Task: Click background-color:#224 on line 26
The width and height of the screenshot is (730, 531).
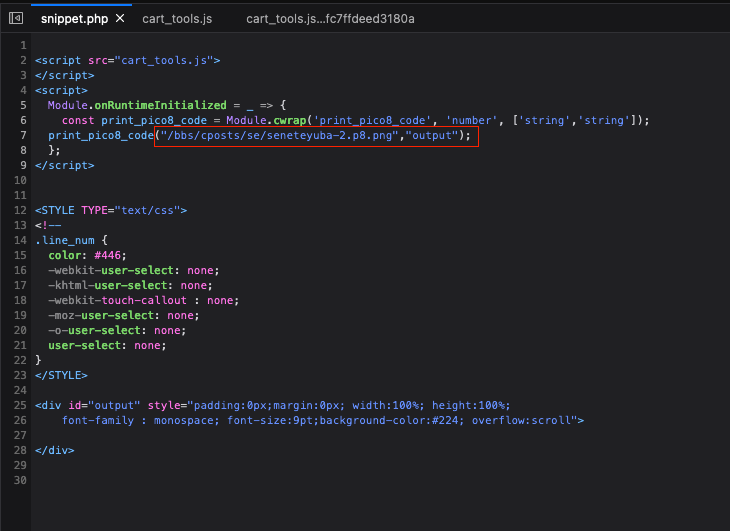Action: (391, 421)
